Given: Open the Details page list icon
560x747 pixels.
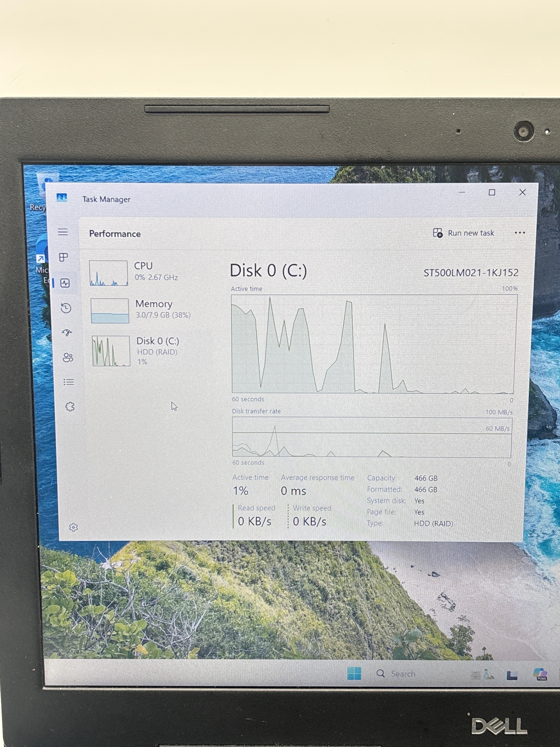Looking at the screenshot, I should pyautogui.click(x=69, y=382).
